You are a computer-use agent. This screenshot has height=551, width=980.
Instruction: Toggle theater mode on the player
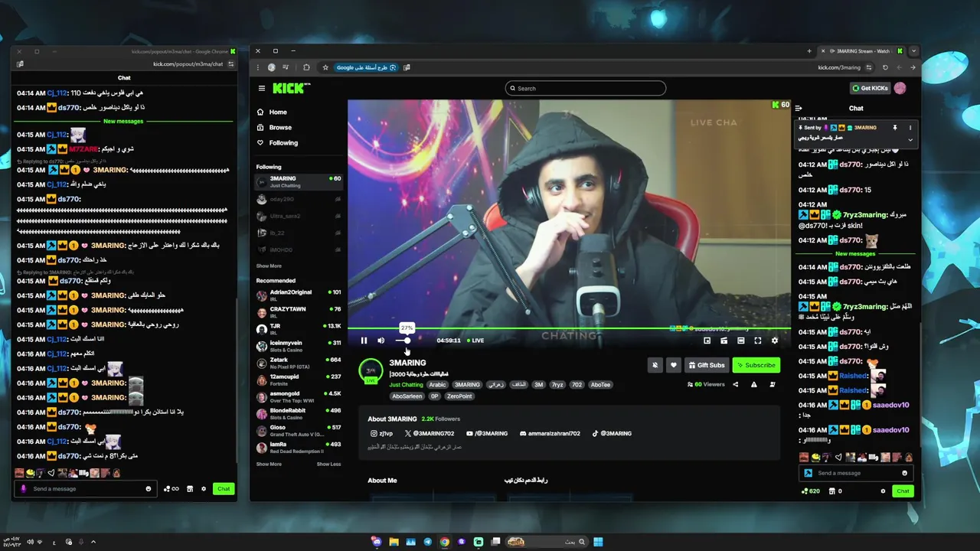740,341
